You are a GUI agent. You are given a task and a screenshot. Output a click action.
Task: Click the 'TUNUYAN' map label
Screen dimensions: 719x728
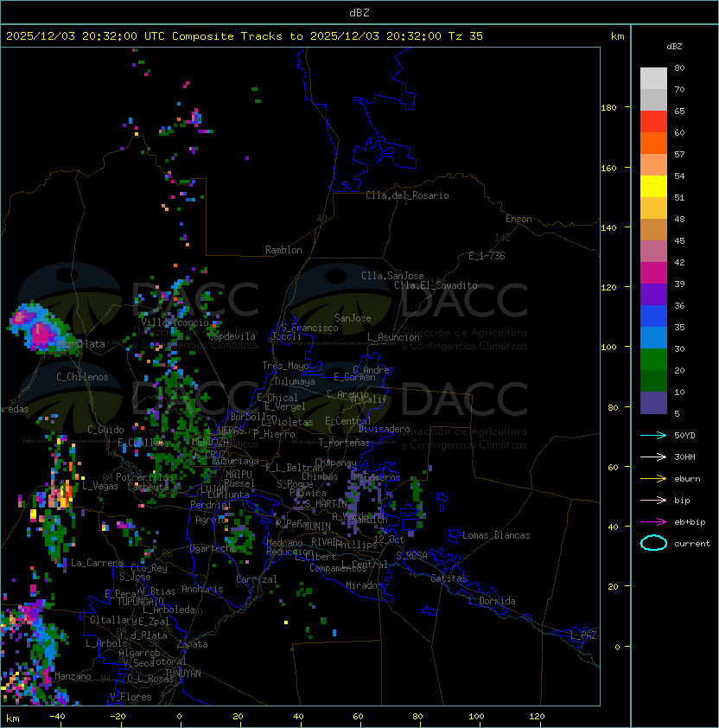tap(183, 674)
